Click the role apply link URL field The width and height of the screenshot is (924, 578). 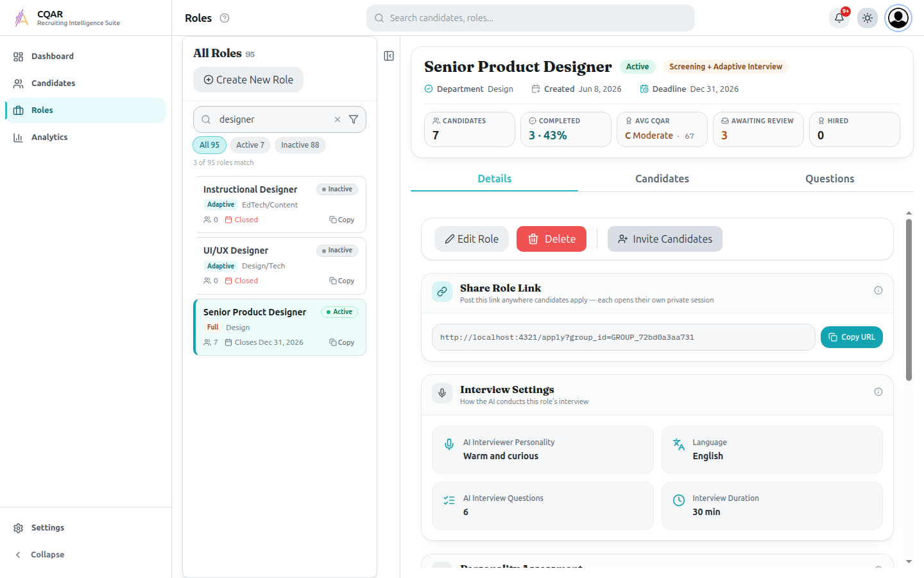pyautogui.click(x=624, y=337)
